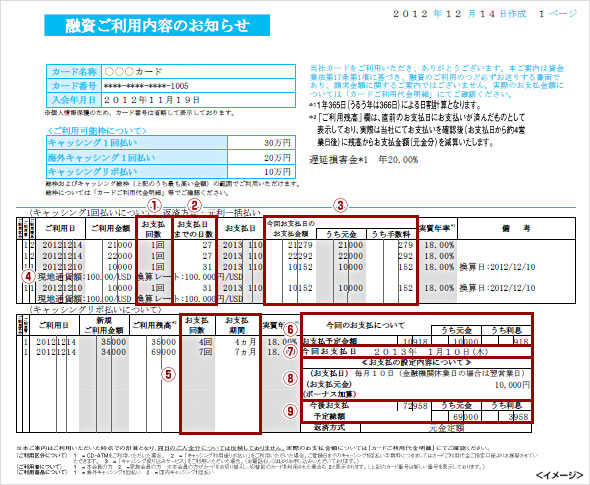
Task: Select the キャッシング1回払い limit row label
Action: (137, 143)
